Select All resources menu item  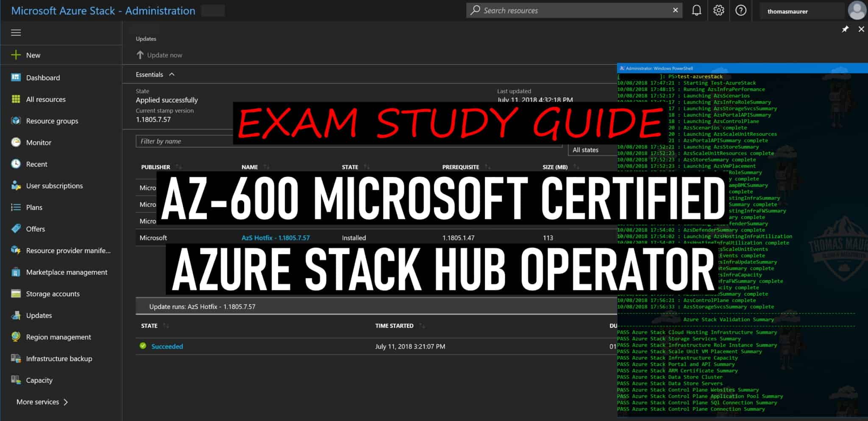[46, 99]
